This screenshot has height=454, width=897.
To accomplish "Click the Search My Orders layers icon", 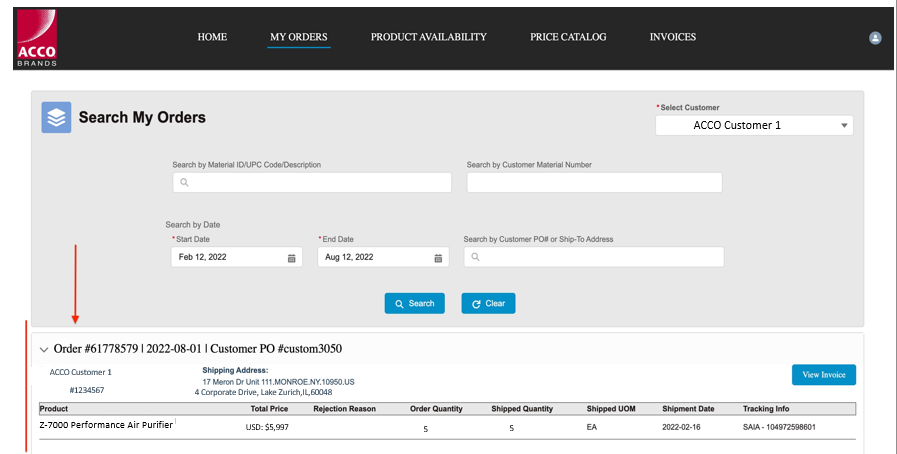I will 56,117.
